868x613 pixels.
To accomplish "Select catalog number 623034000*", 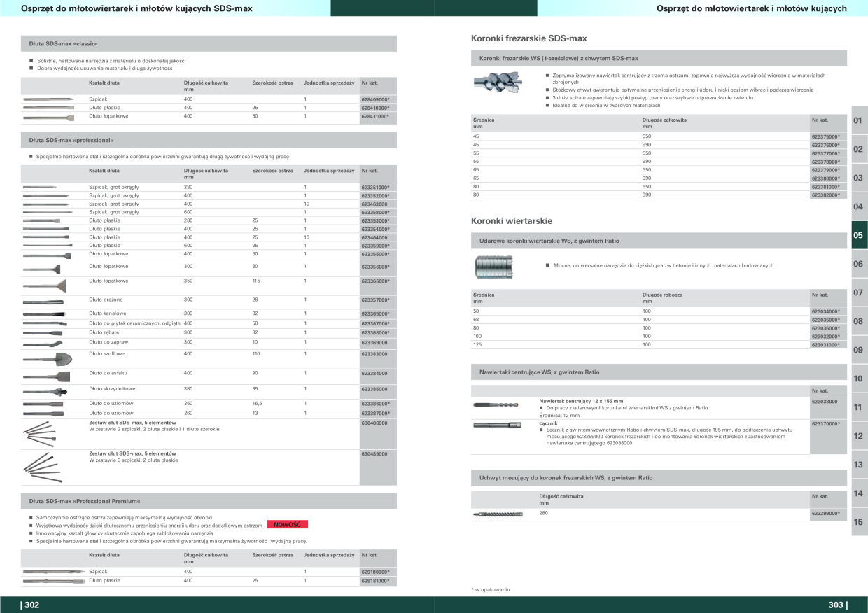I will 826,311.
